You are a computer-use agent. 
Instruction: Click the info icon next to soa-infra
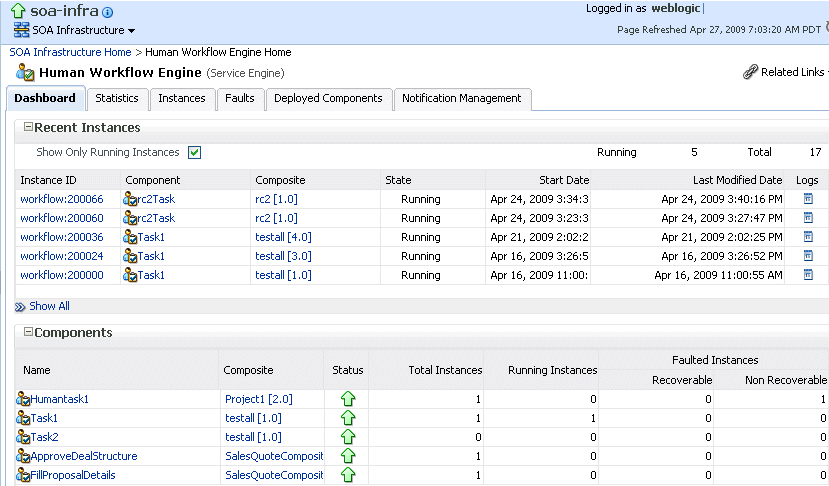pos(108,12)
